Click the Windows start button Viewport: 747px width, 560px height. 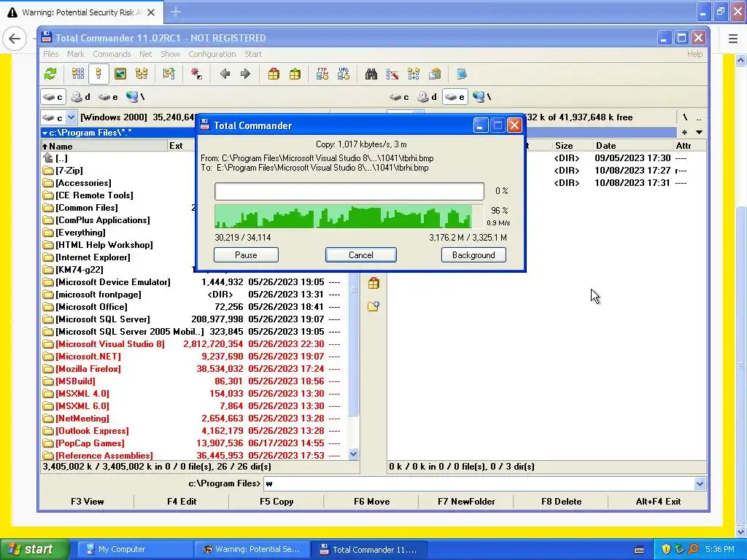(x=35, y=550)
